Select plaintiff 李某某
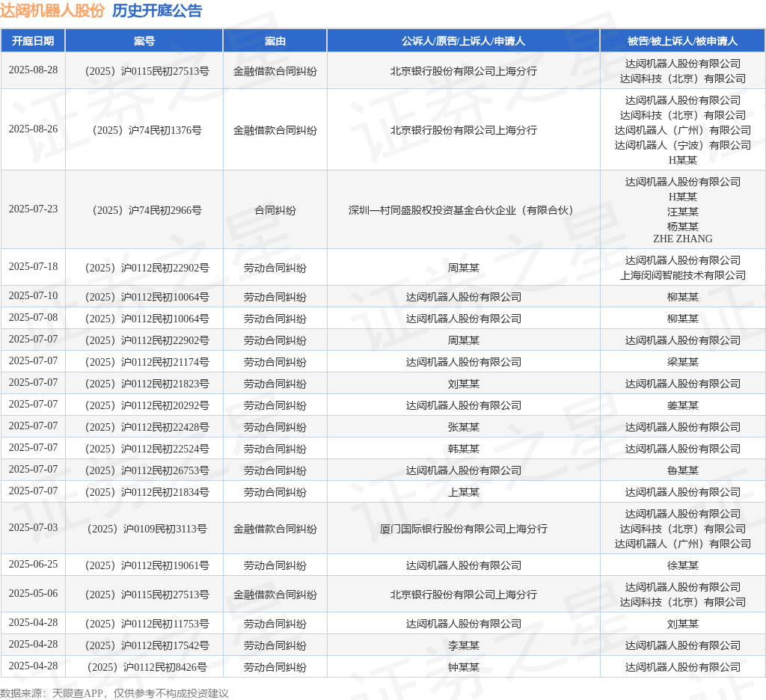 (463, 645)
